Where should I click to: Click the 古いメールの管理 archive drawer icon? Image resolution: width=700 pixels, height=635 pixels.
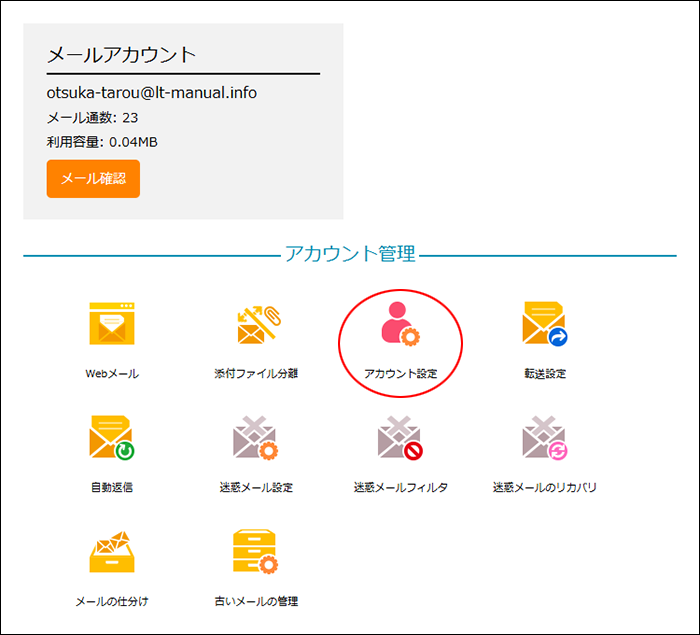coord(256,551)
